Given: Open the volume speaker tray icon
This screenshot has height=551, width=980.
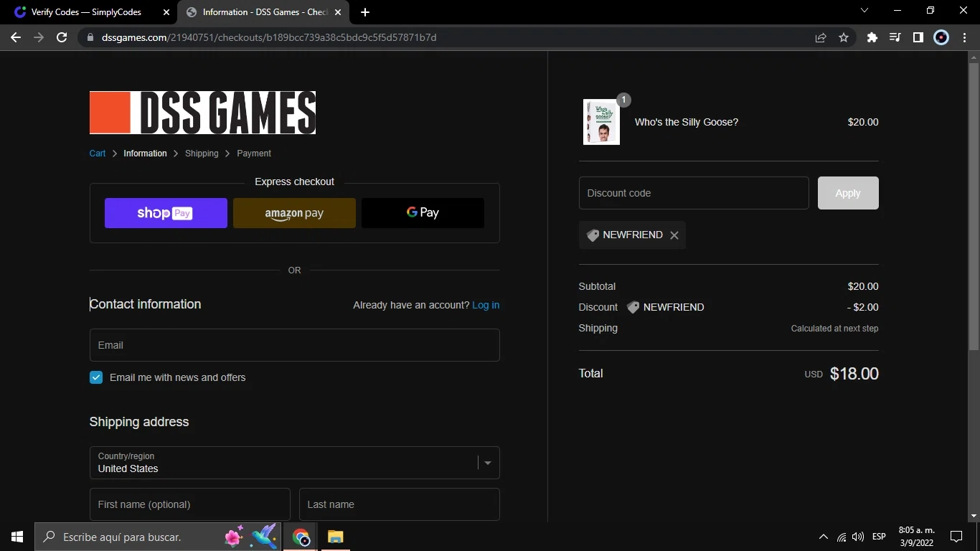Looking at the screenshot, I should point(858,537).
